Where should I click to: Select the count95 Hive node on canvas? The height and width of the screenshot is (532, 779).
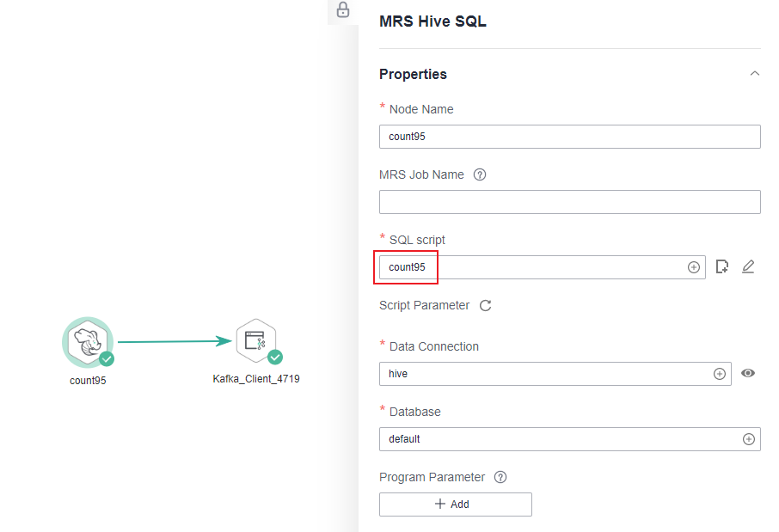(88, 342)
